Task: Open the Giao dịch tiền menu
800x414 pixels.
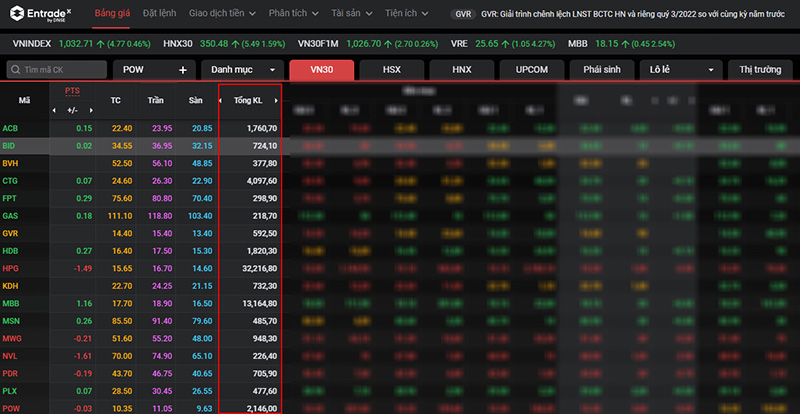Action: point(223,15)
